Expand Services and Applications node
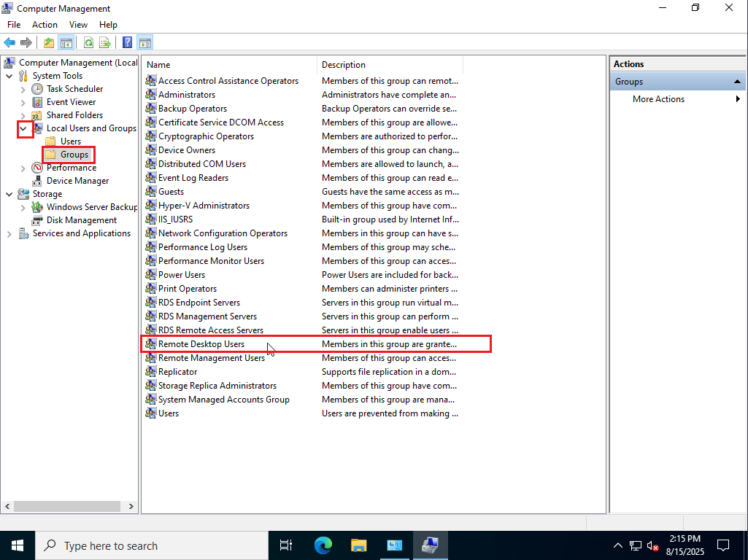Screen dimensions: 748x560 (x=9, y=233)
